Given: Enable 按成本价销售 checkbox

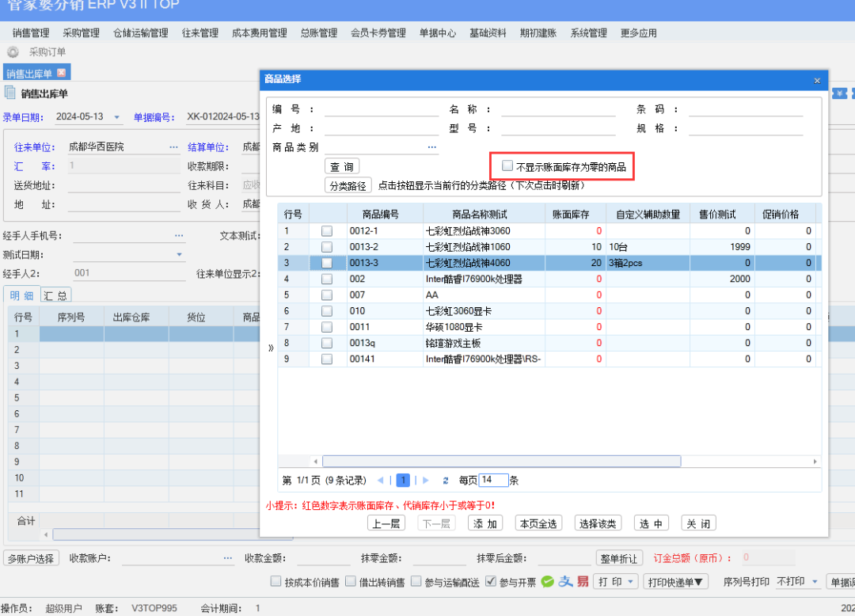Looking at the screenshot, I should (x=276, y=581).
